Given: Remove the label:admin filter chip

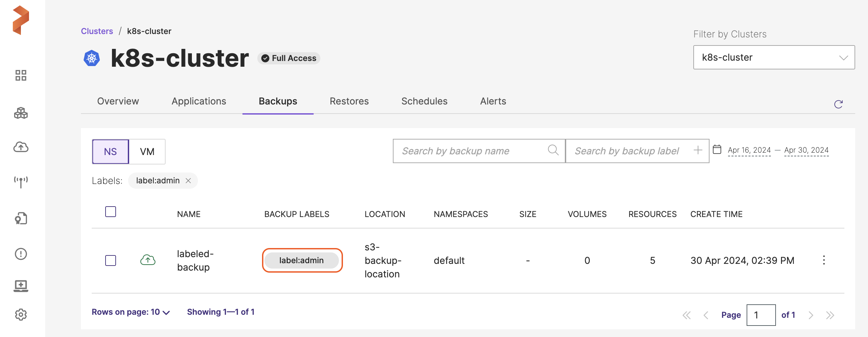Looking at the screenshot, I should point(189,181).
